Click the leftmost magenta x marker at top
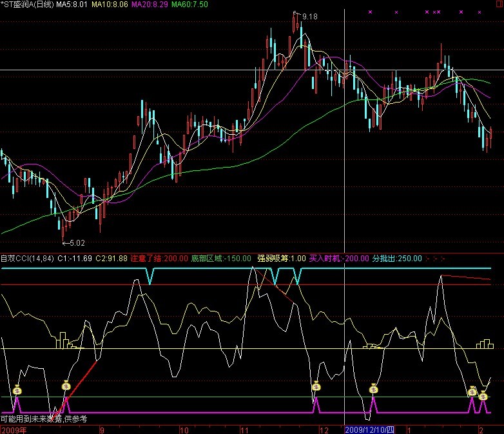 pyautogui.click(x=369, y=12)
